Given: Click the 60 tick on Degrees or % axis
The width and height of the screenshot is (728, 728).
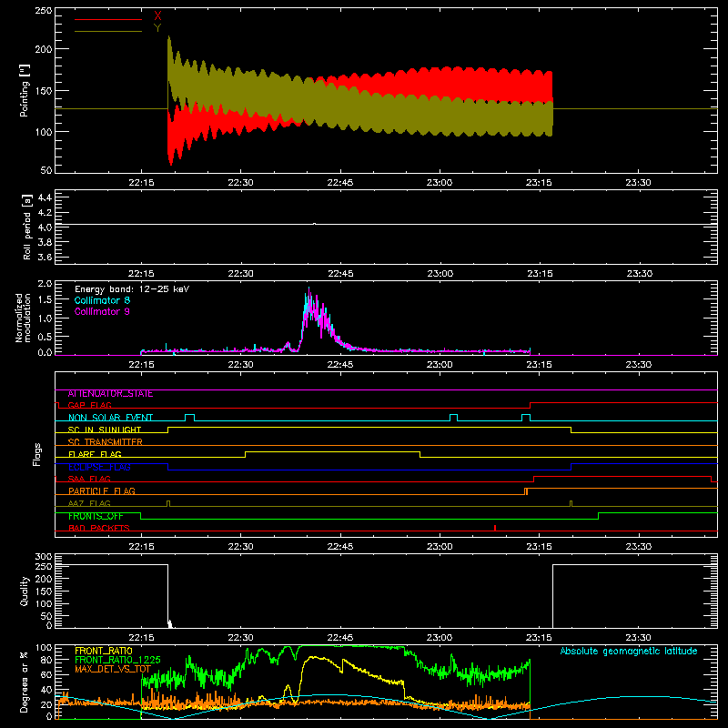Looking at the screenshot, I should tap(46, 674).
